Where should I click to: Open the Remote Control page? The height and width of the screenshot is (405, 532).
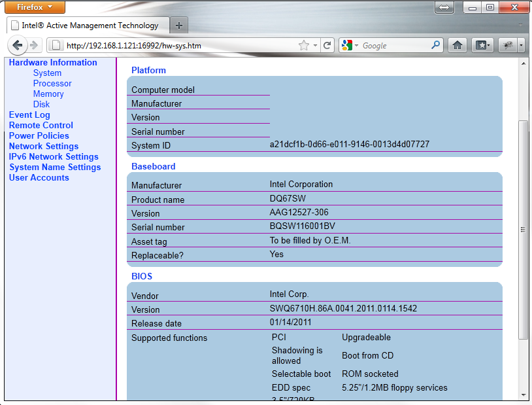(41, 126)
